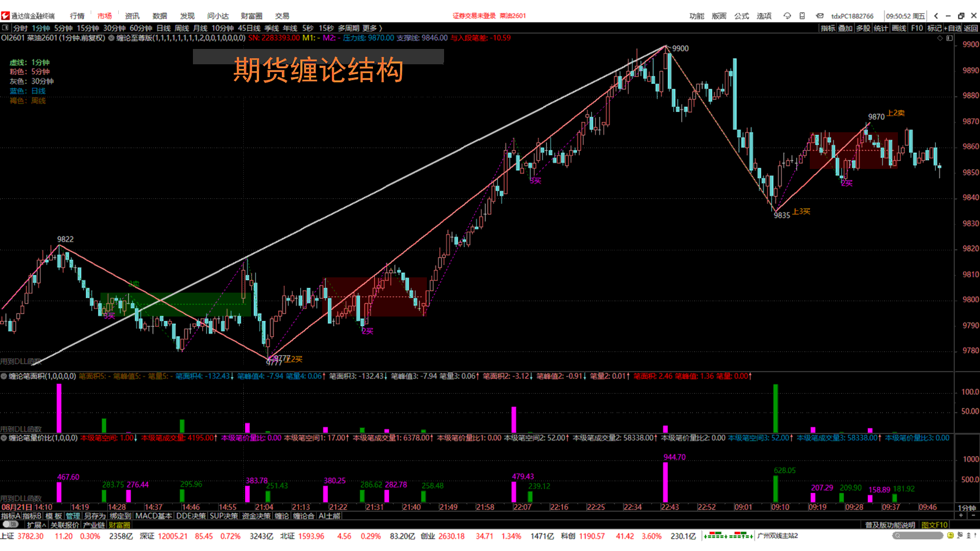Open the 普及版功能说明 link
The height and width of the screenshot is (551, 980).
point(890,525)
